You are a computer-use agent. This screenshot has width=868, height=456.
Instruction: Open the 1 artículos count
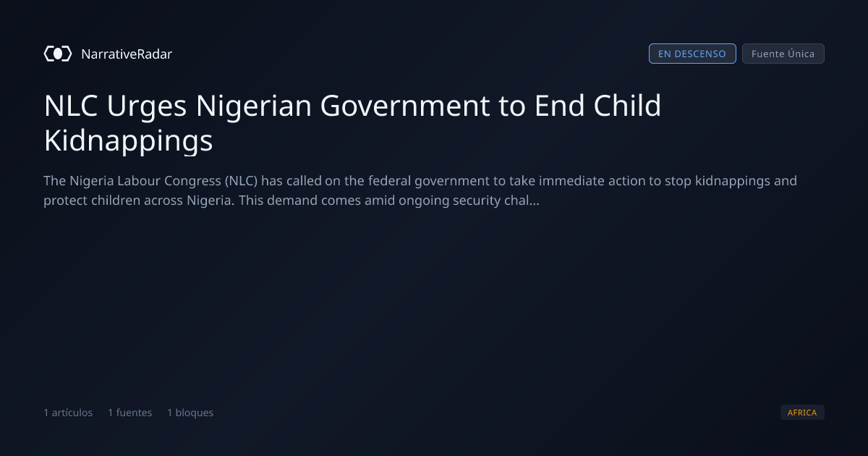(68, 413)
